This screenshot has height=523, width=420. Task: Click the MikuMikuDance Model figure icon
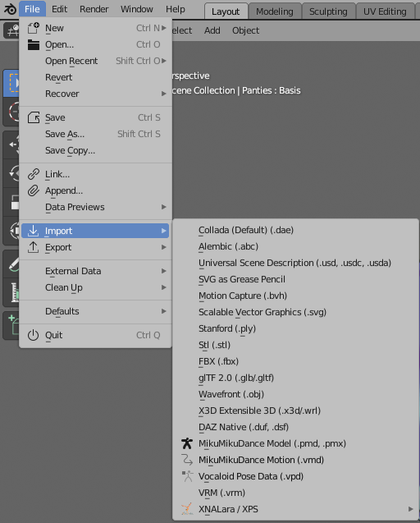point(187,443)
